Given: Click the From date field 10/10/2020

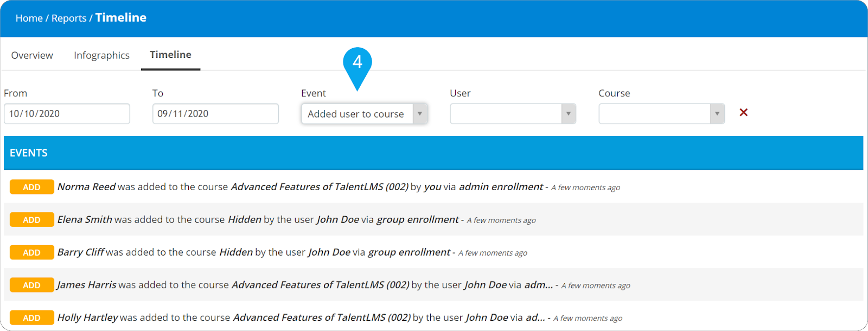Looking at the screenshot, I should (67, 114).
